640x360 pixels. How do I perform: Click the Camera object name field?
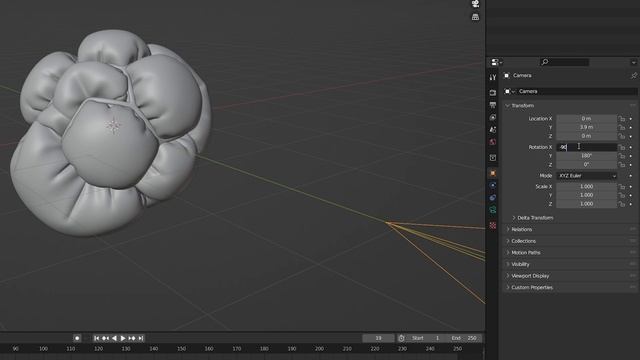tap(577, 91)
